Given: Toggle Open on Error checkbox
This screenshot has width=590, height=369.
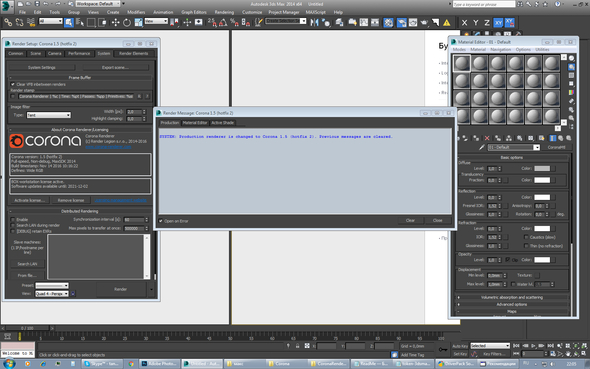Looking at the screenshot, I should click(161, 221).
